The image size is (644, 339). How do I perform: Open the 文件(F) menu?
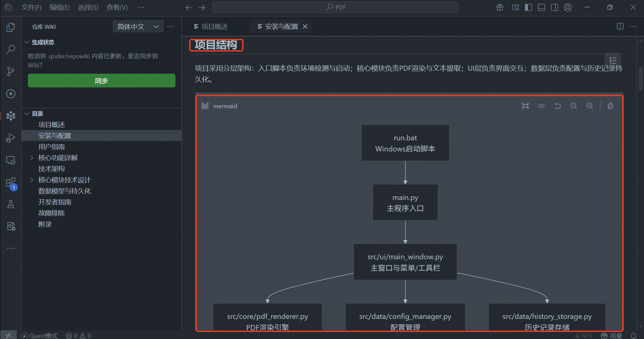click(x=31, y=7)
